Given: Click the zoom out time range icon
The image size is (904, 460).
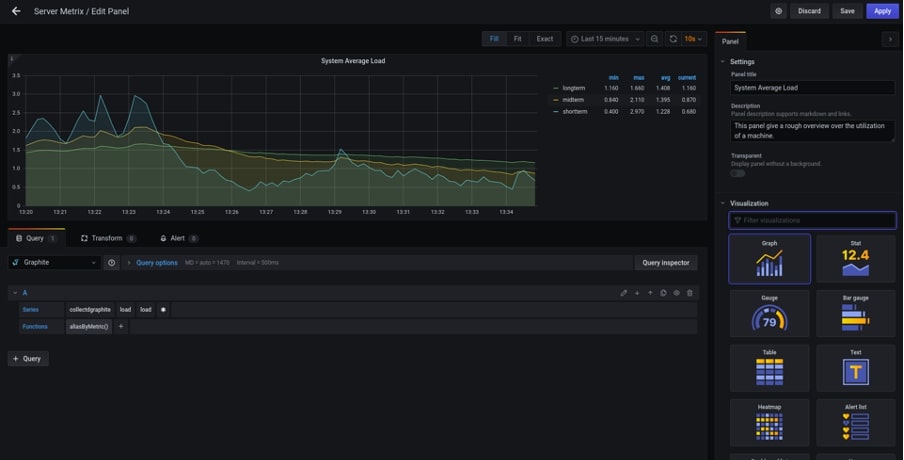Looking at the screenshot, I should point(654,39).
